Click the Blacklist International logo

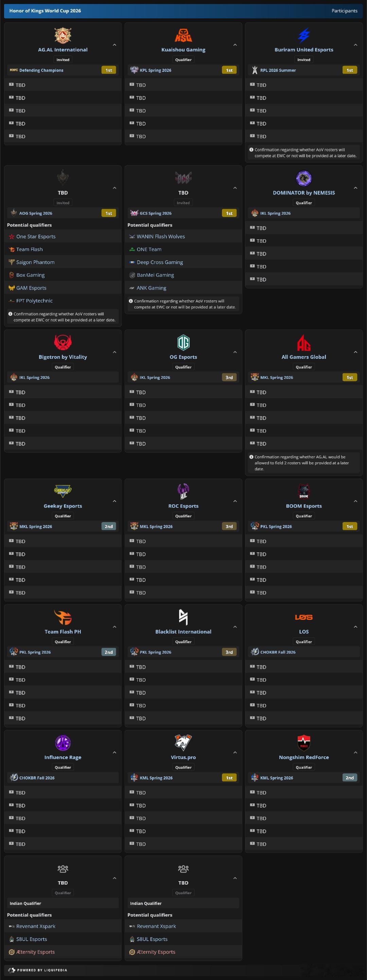point(183,617)
